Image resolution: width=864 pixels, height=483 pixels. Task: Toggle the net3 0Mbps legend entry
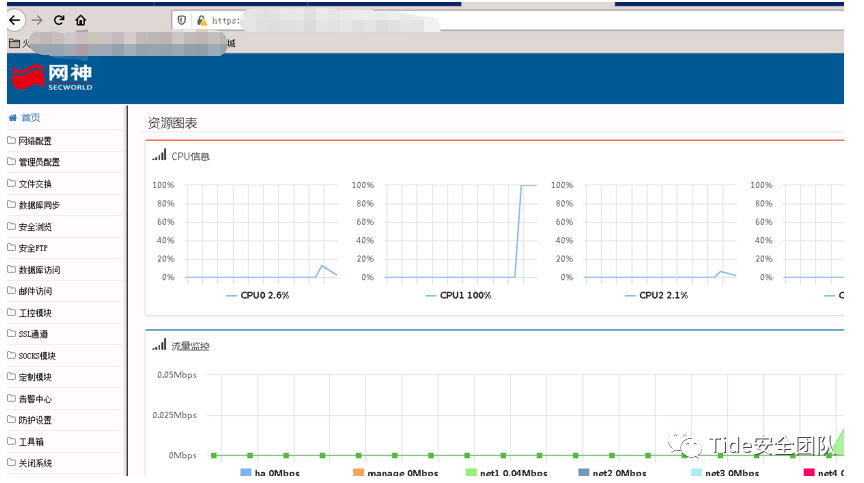725,473
